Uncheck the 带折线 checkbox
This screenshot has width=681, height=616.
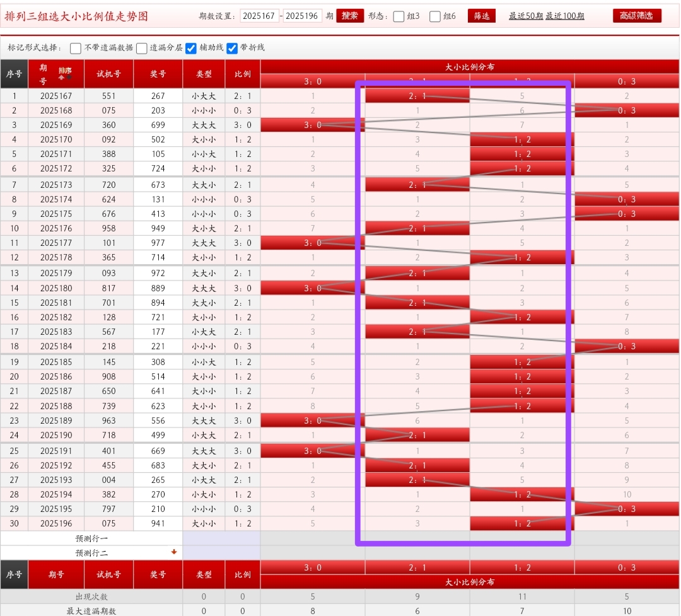[x=232, y=48]
